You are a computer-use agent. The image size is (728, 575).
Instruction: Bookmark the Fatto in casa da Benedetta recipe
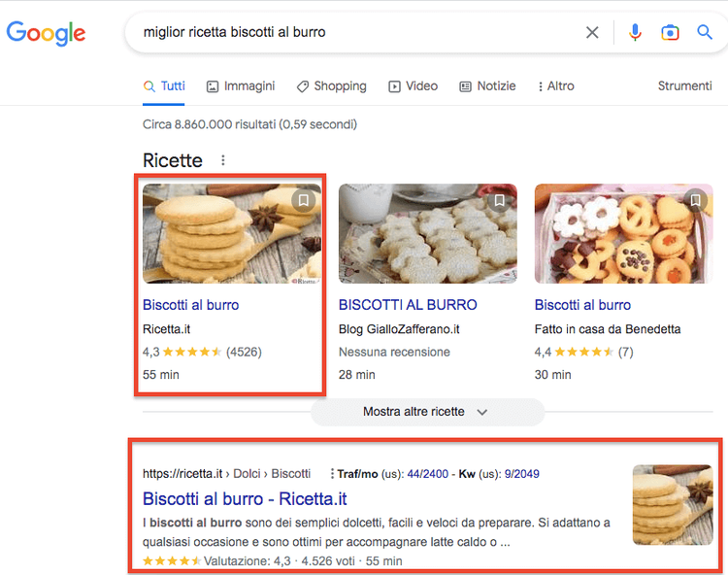(696, 200)
